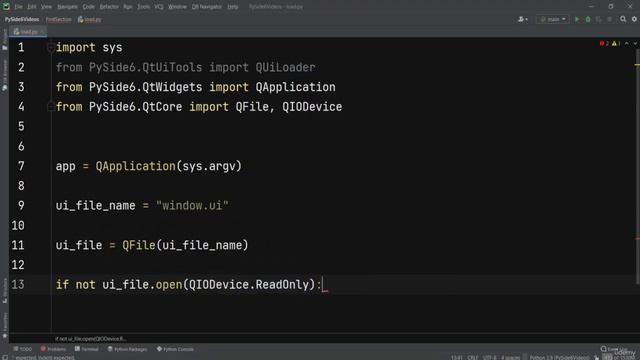
Task: Jump to previous highlighted error arrow
Action: coord(627,43)
